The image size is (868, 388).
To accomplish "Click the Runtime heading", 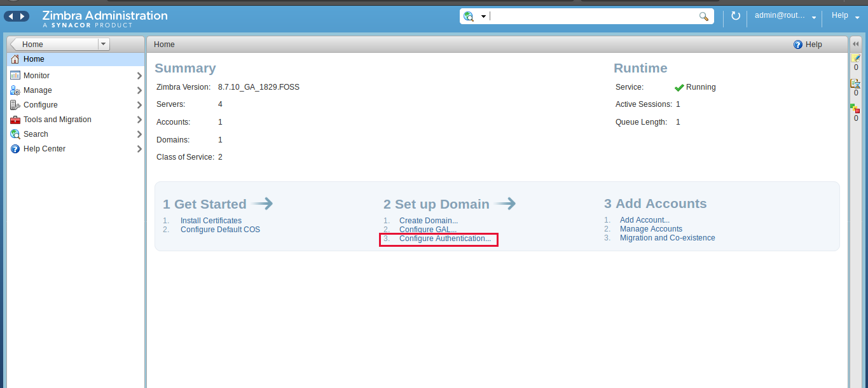I will point(640,68).
